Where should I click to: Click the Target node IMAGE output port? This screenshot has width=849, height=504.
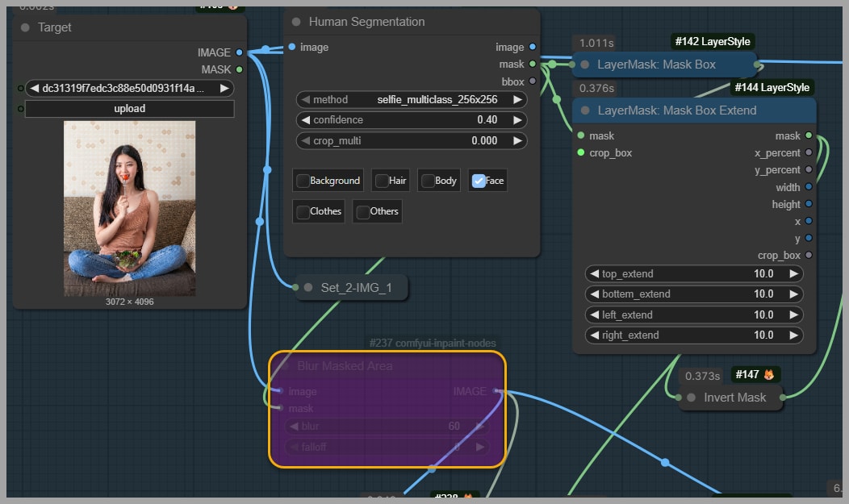tap(239, 52)
